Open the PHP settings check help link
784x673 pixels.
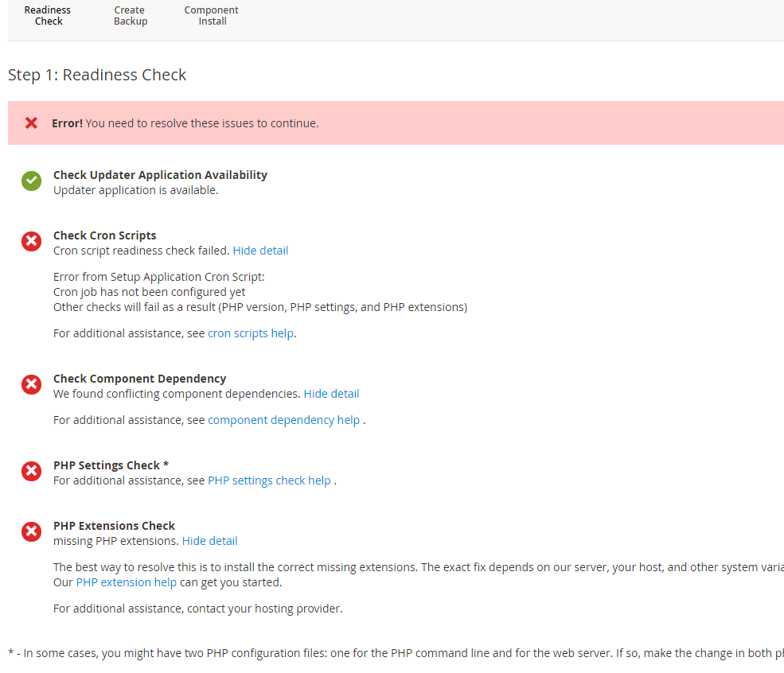point(269,480)
